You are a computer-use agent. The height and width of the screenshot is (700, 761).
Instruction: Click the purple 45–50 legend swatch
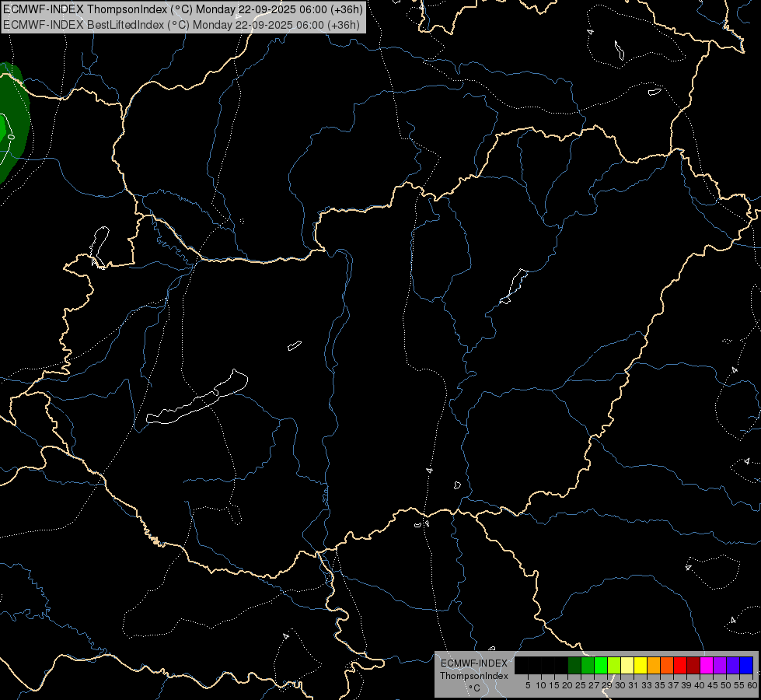720,666
